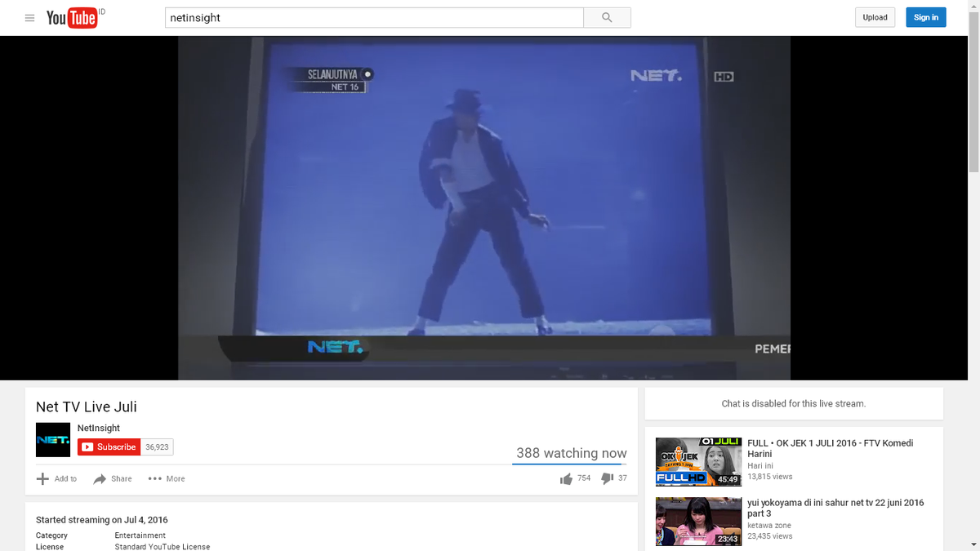The height and width of the screenshot is (551, 980).
Task: Open the hamburger guide menu
Action: (30, 17)
